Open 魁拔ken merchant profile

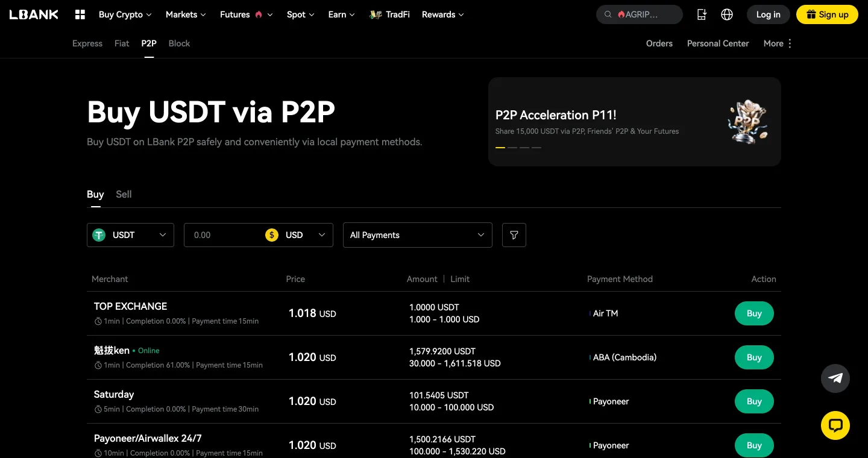tap(112, 350)
